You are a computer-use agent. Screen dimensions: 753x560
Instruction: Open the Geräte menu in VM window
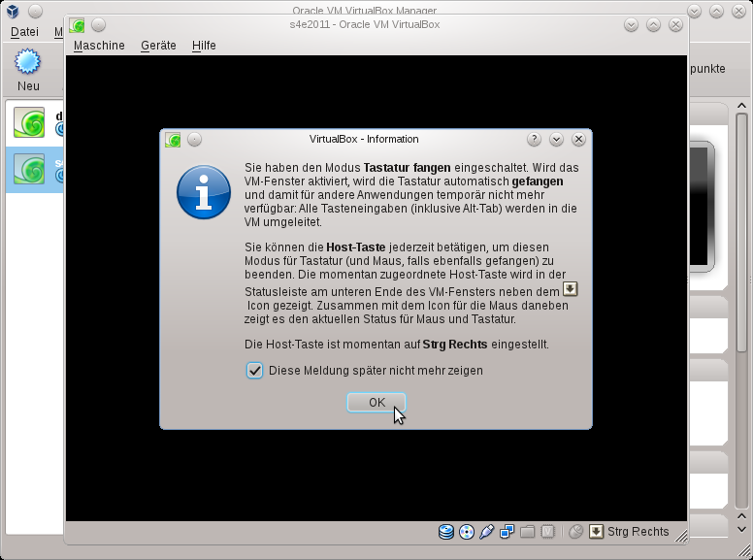tap(158, 46)
